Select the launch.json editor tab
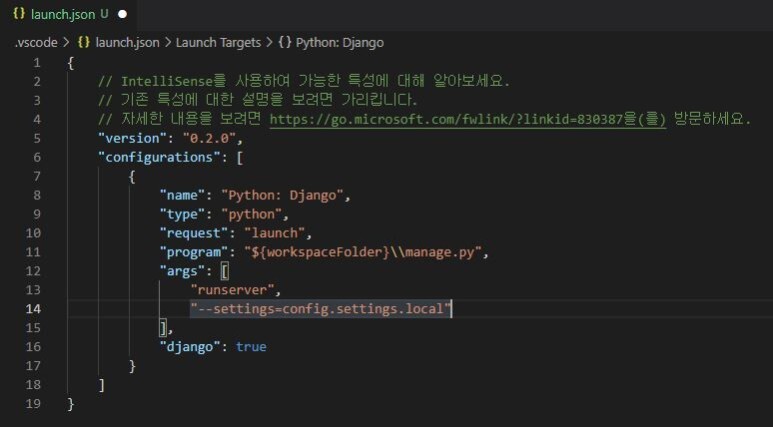 (x=69, y=14)
